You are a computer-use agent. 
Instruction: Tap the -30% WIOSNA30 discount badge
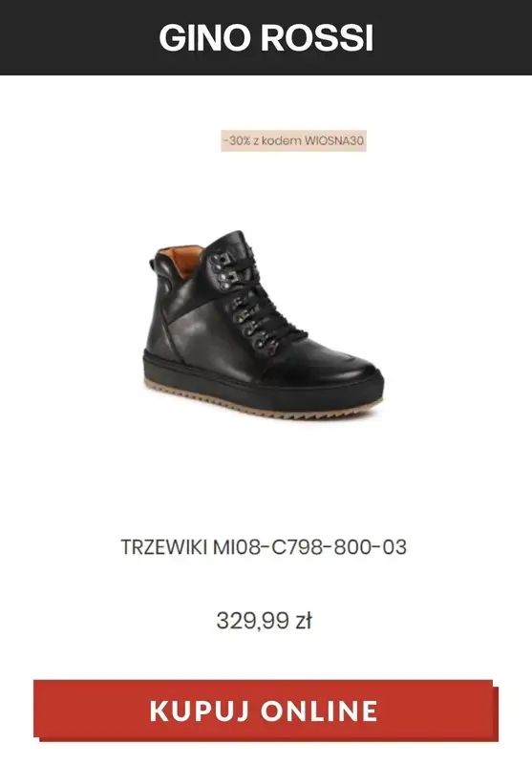[x=293, y=140]
